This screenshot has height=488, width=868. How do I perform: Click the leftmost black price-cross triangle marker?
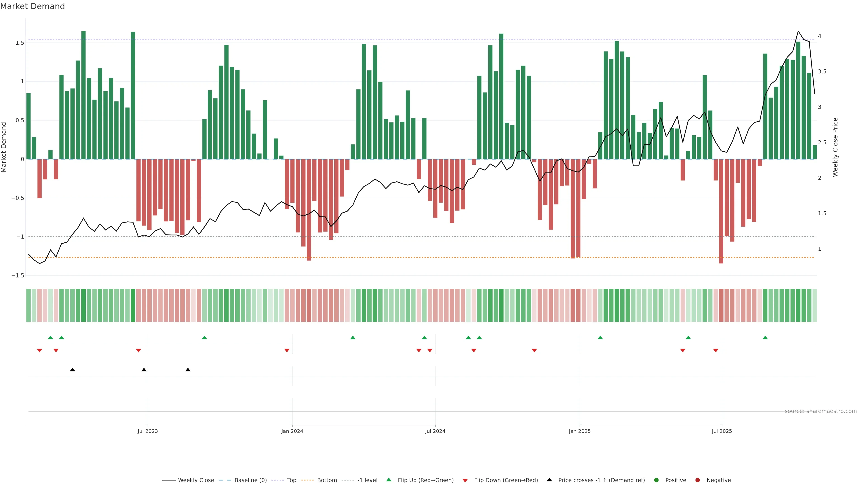pyautogui.click(x=72, y=370)
